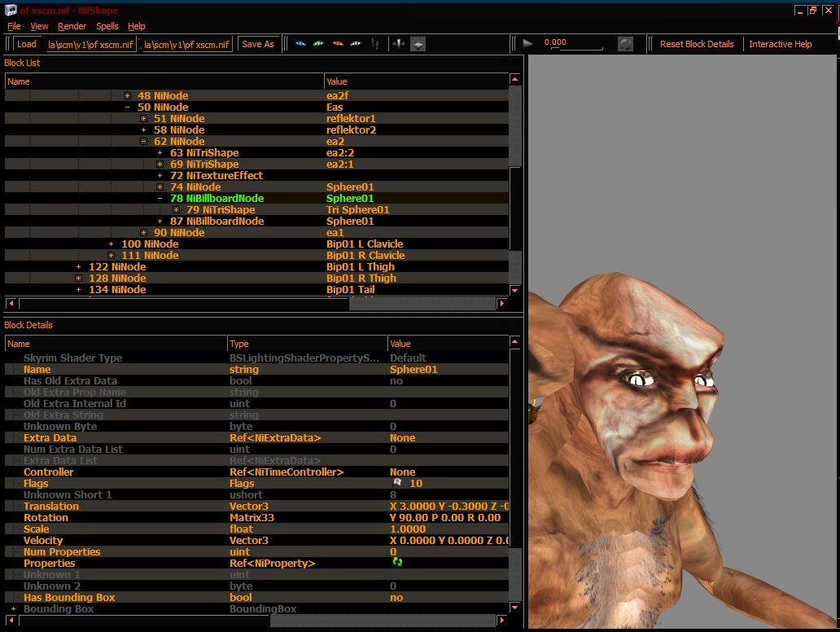Click the load file path field

point(90,45)
